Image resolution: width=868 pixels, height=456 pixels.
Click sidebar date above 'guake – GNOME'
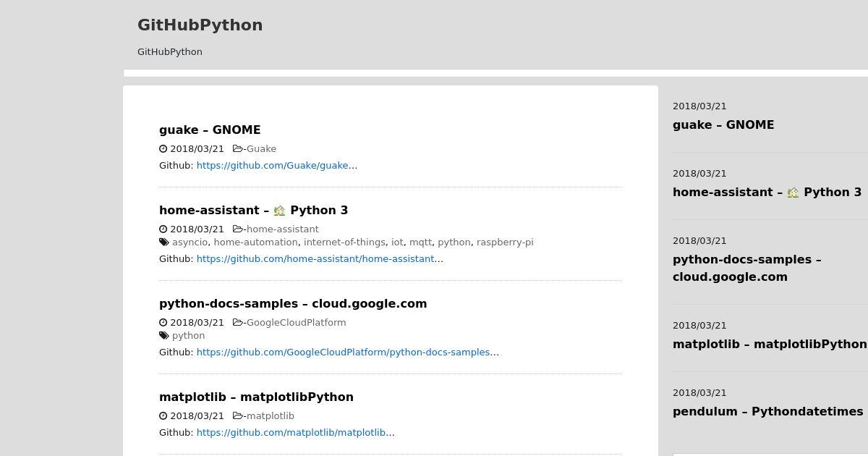tap(699, 106)
